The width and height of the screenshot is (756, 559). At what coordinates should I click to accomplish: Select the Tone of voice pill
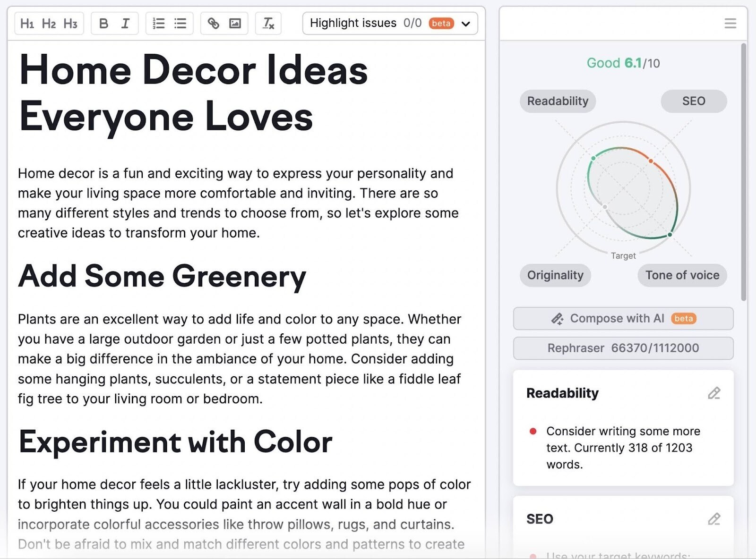[682, 275]
